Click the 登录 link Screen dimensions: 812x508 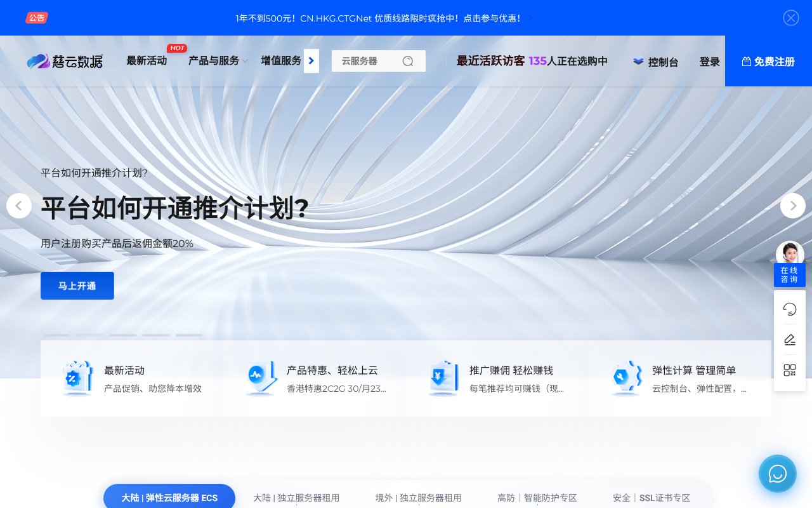click(x=710, y=62)
